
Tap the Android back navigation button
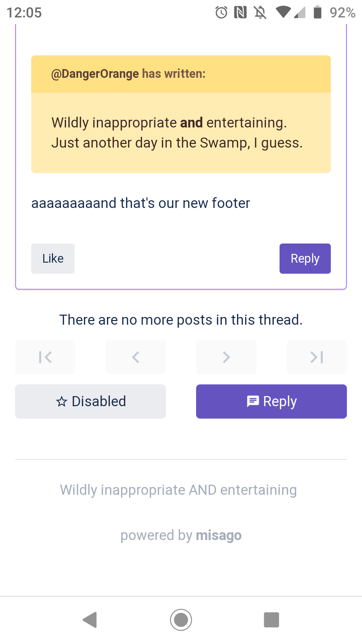90,620
